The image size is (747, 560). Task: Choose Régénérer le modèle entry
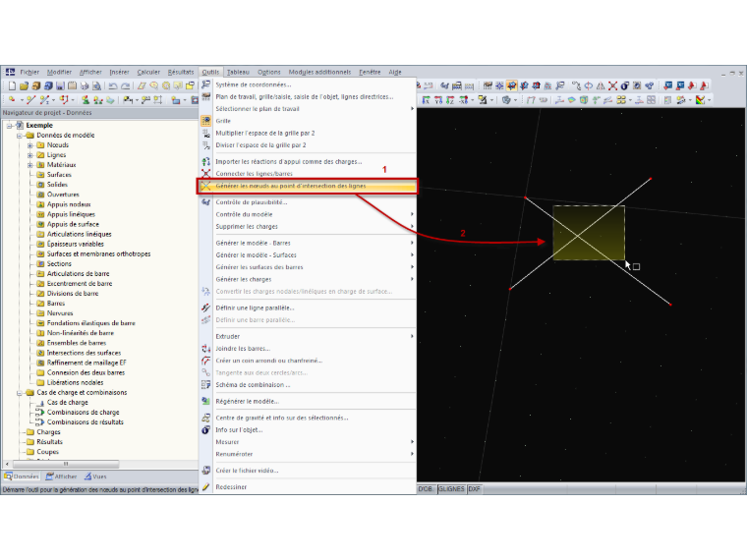(308, 402)
